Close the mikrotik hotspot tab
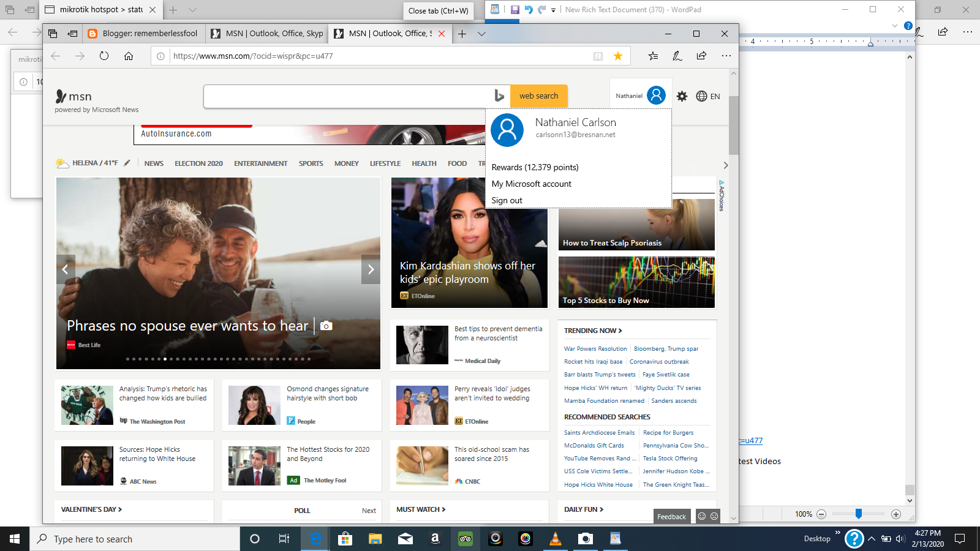The height and width of the screenshot is (551, 980). point(153,10)
